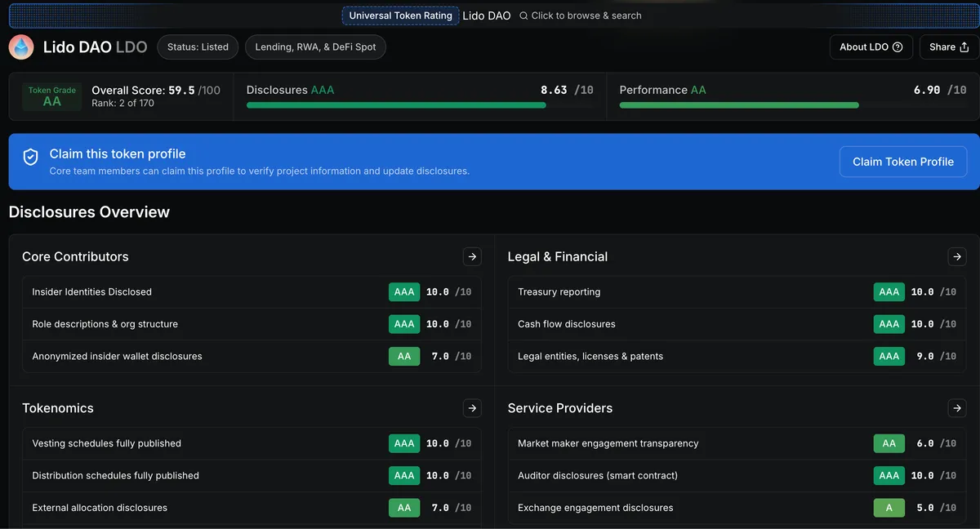This screenshot has width=980, height=529.
Task: Click AA badge for Market maker engagement
Action: tap(889, 443)
